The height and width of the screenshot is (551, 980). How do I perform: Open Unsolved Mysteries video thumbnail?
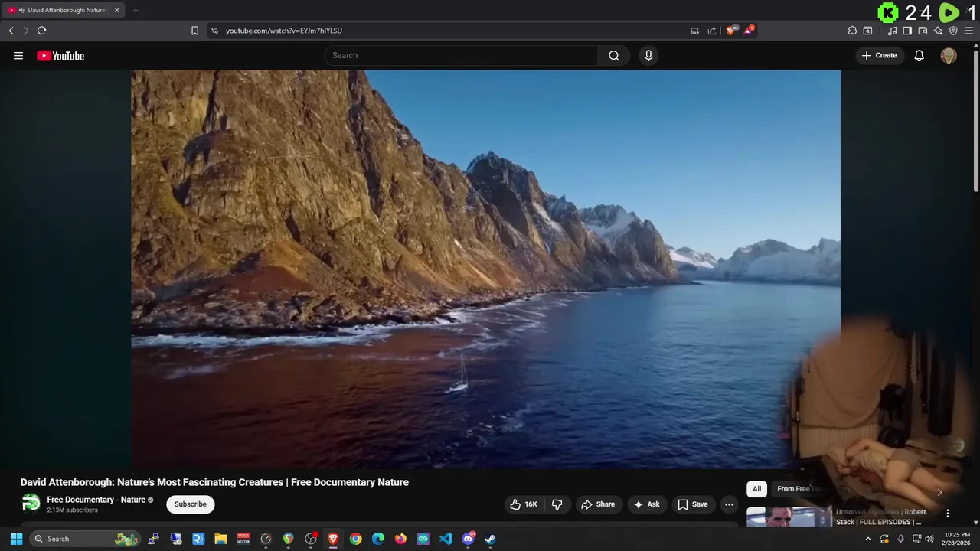(789, 517)
